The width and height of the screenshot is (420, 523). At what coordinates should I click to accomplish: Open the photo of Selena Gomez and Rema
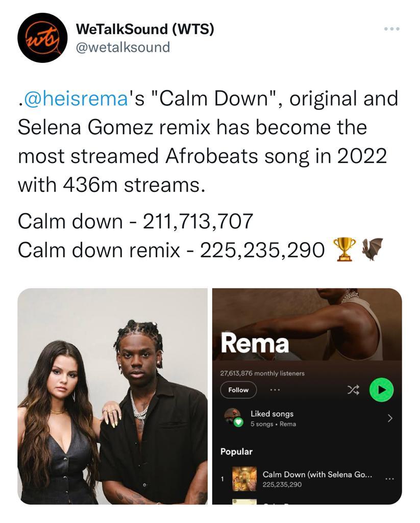point(113,396)
